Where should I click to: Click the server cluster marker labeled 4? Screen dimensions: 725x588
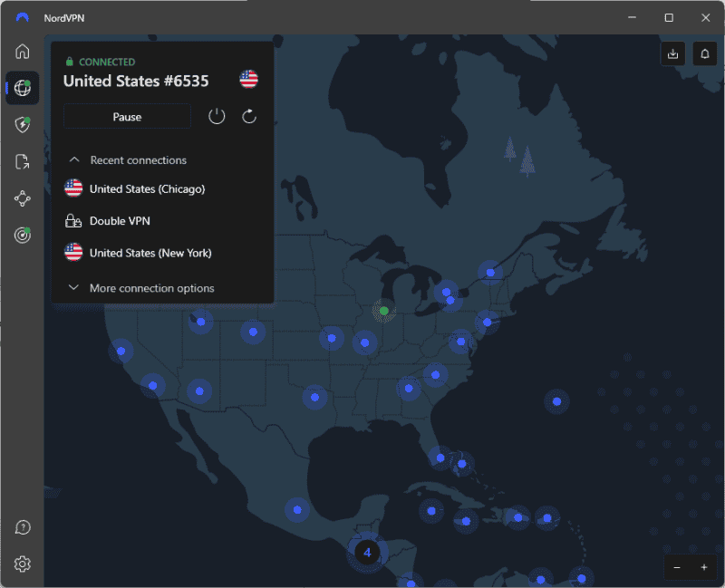point(367,552)
